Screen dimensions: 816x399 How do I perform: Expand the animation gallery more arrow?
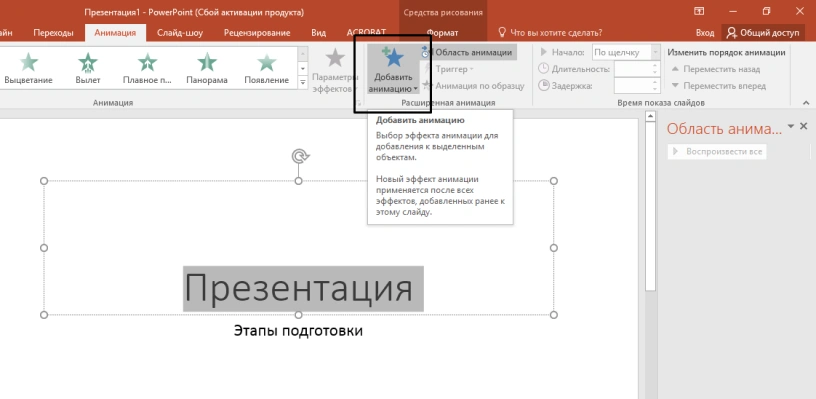click(303, 82)
